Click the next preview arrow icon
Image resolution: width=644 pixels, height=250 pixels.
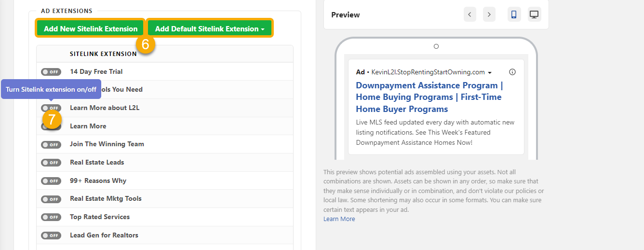point(489,14)
